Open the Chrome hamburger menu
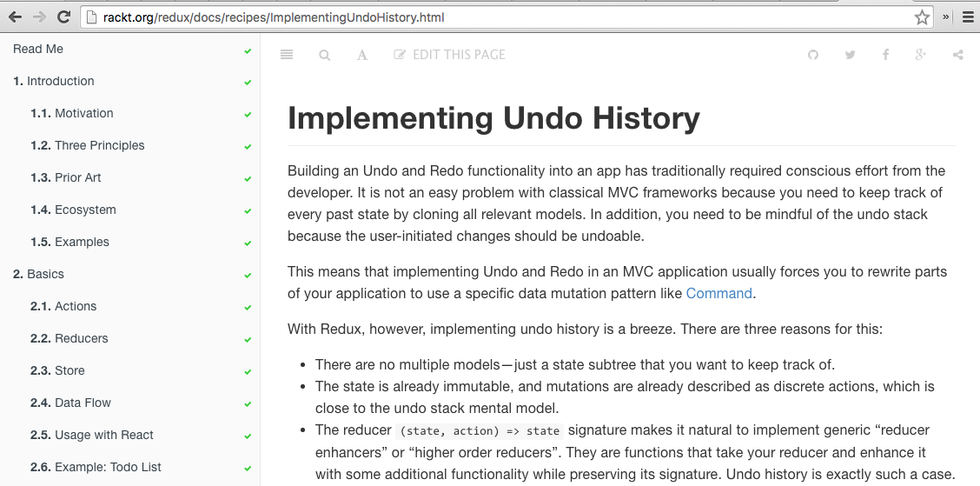The width and height of the screenshot is (980, 486). coord(968,17)
